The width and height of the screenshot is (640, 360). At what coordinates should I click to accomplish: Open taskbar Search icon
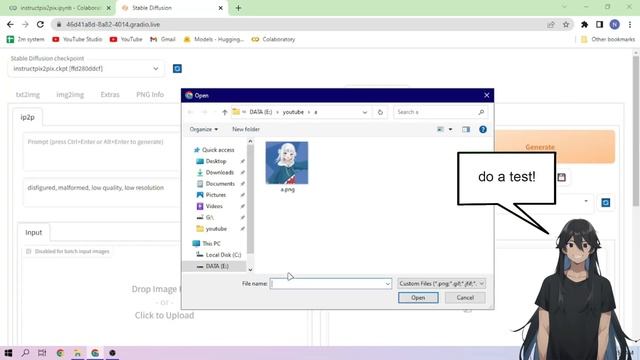[x=25, y=353]
